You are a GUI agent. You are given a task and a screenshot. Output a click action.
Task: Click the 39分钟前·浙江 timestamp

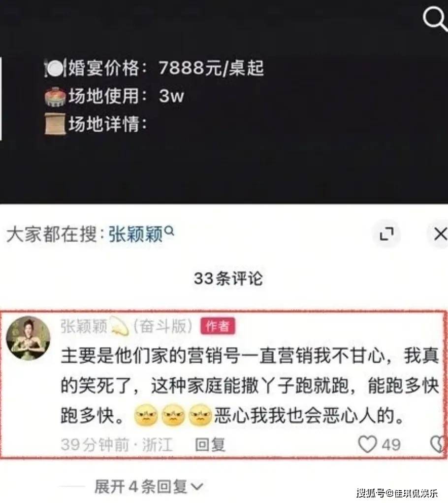[117, 444]
